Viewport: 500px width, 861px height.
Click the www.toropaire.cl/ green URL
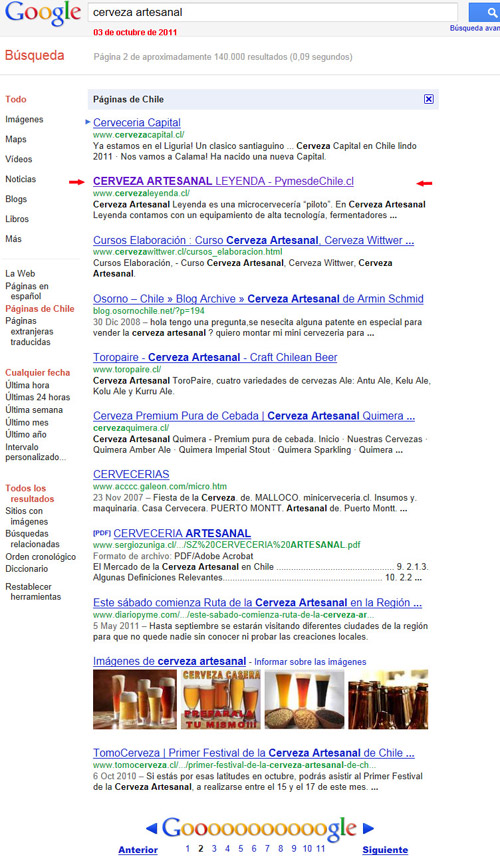pyautogui.click(x=127, y=370)
